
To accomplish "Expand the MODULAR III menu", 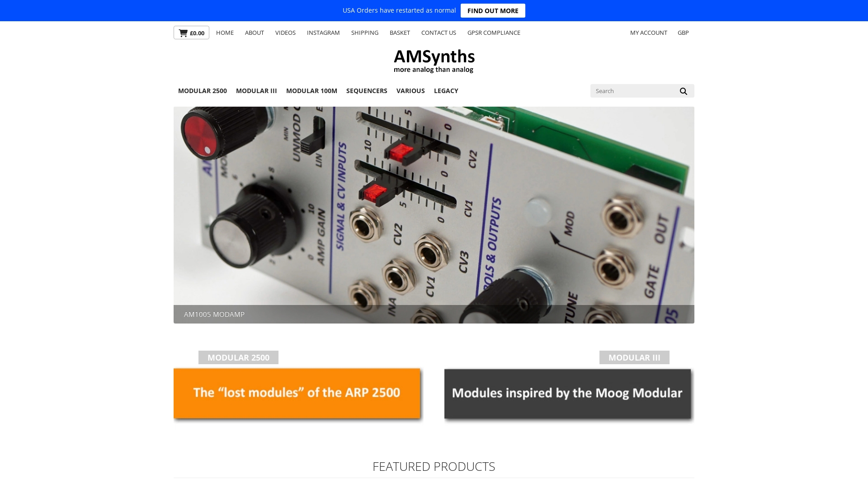I will (x=256, y=91).
